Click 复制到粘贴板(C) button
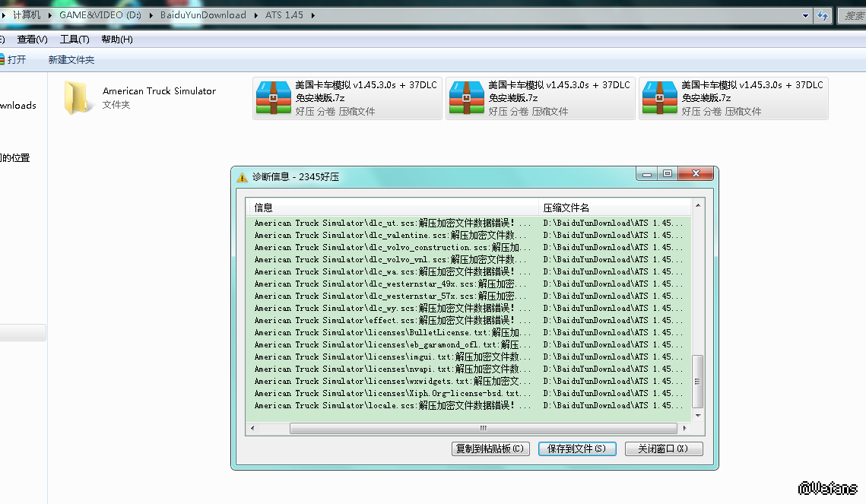Image resolution: width=866 pixels, height=504 pixels. click(x=490, y=449)
